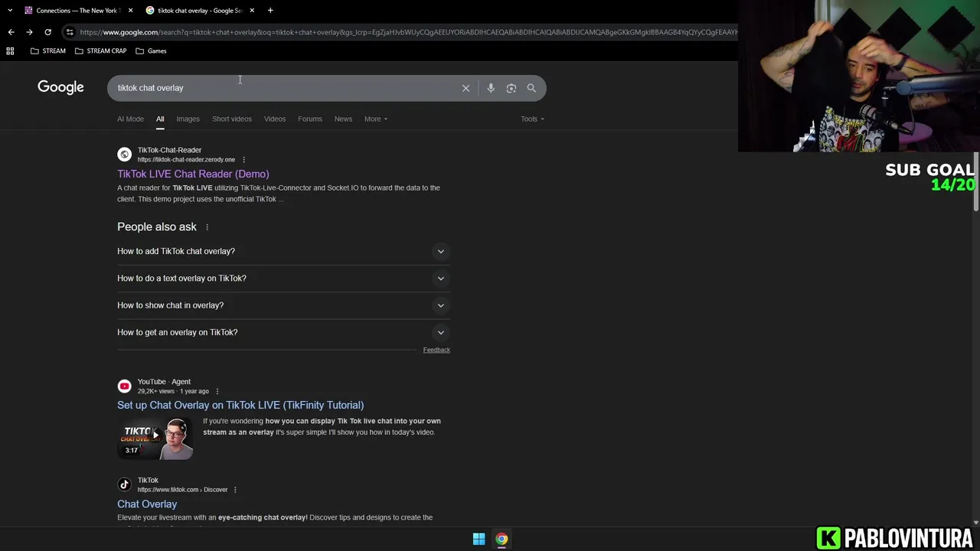This screenshot has width=980, height=551.
Task: Open search by image with the Lens icon
Action: [511, 88]
